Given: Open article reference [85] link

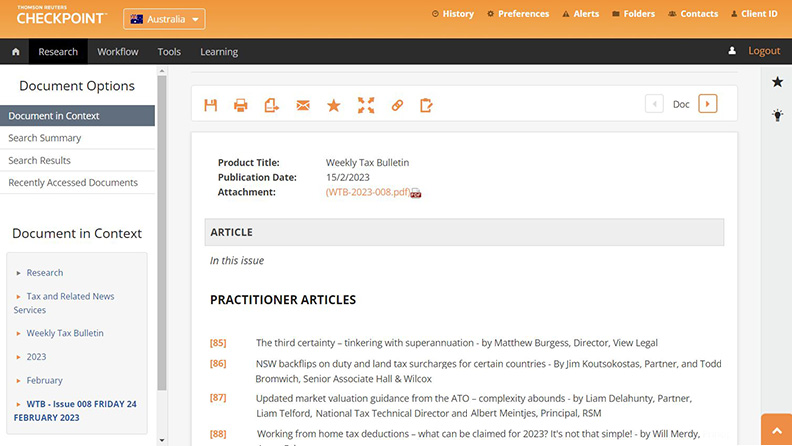Looking at the screenshot, I should coord(217,343).
